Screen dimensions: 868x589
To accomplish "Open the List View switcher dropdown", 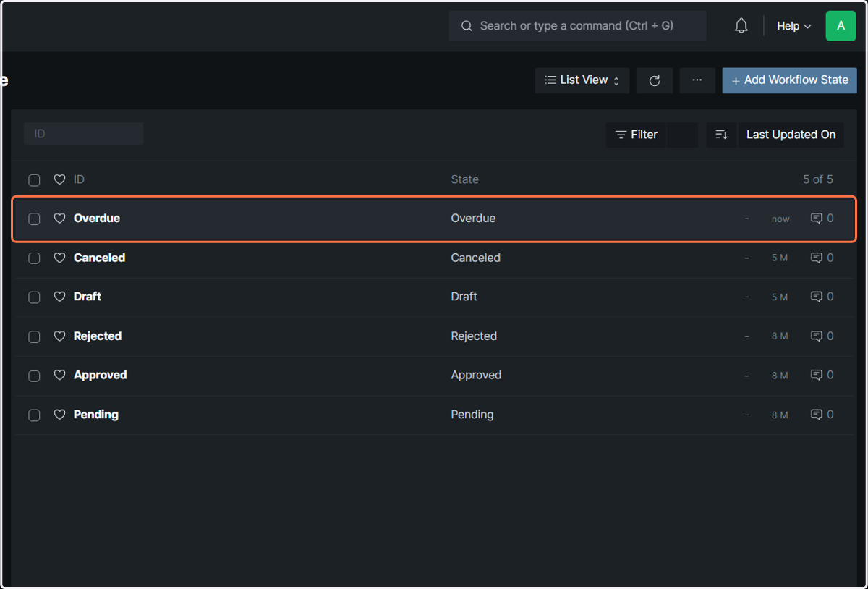I will [x=582, y=80].
